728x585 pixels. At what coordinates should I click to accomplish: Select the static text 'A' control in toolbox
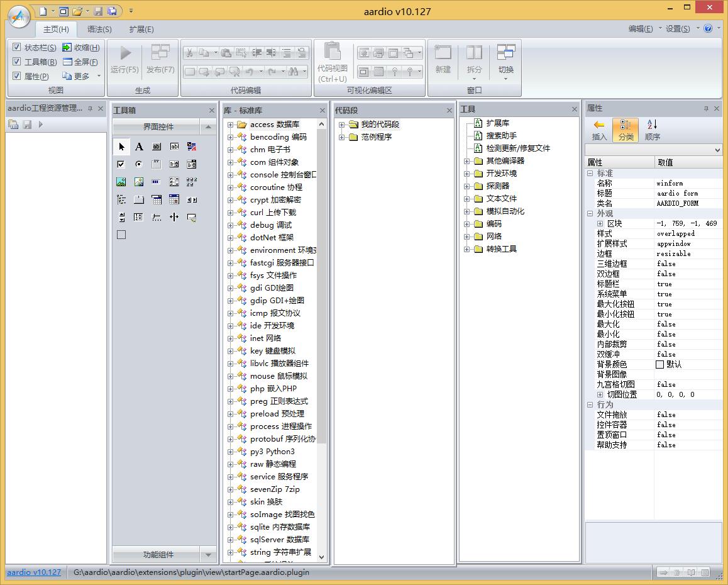point(139,147)
